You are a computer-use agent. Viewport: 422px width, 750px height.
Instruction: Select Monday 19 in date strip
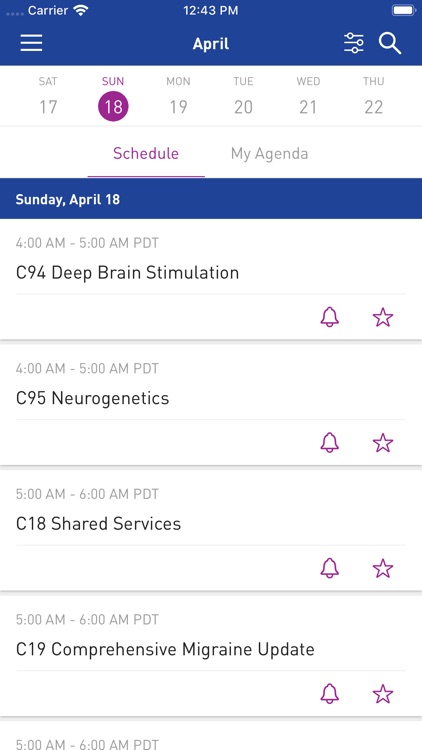pos(178,97)
